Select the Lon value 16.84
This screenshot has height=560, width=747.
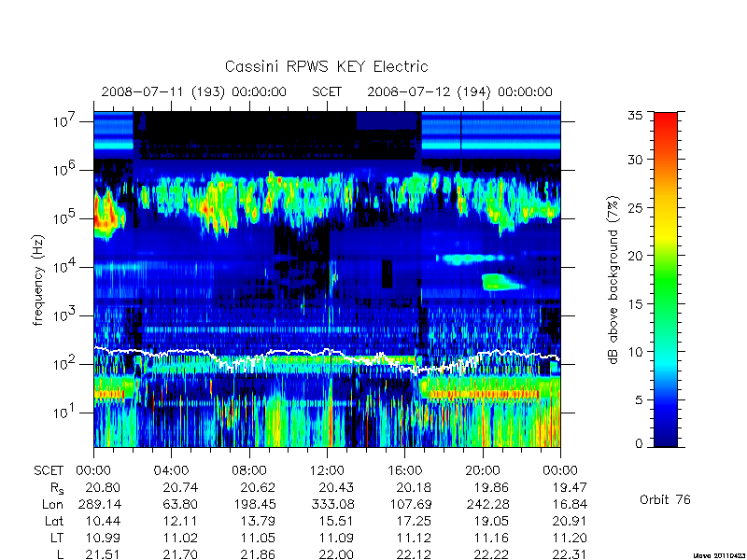570,504
